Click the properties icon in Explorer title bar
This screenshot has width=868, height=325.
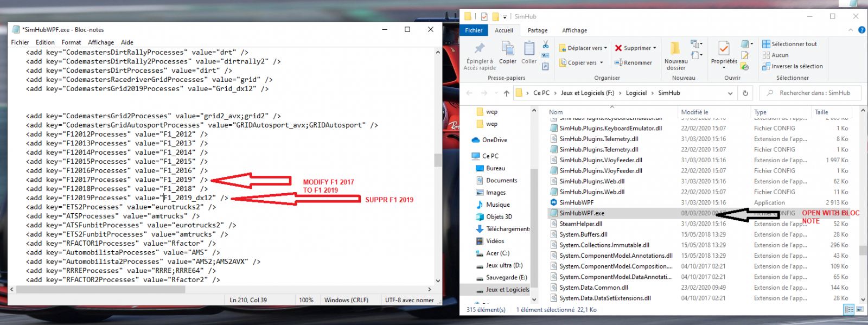click(x=484, y=17)
